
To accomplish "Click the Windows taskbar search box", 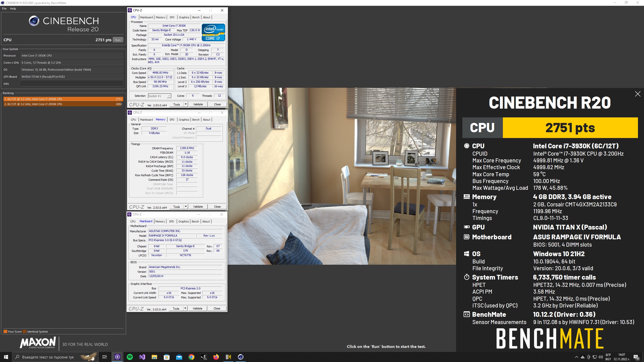I will [56, 357].
